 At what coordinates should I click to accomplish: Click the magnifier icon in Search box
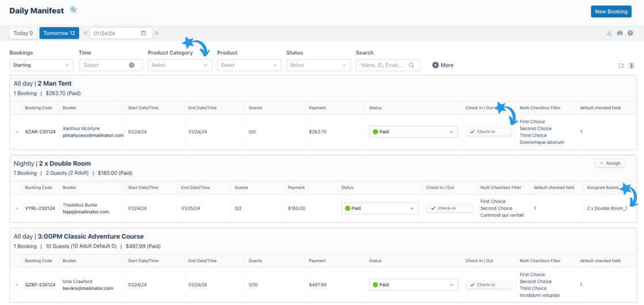click(x=411, y=65)
